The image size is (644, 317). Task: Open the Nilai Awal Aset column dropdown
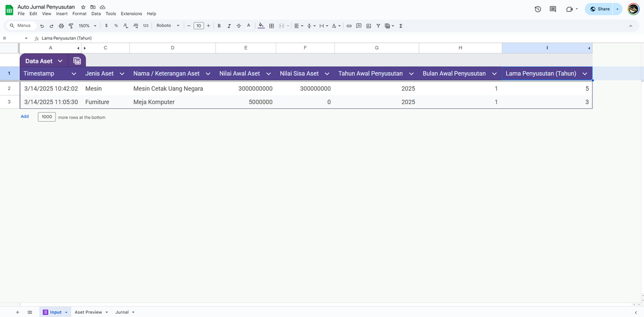coord(268,73)
